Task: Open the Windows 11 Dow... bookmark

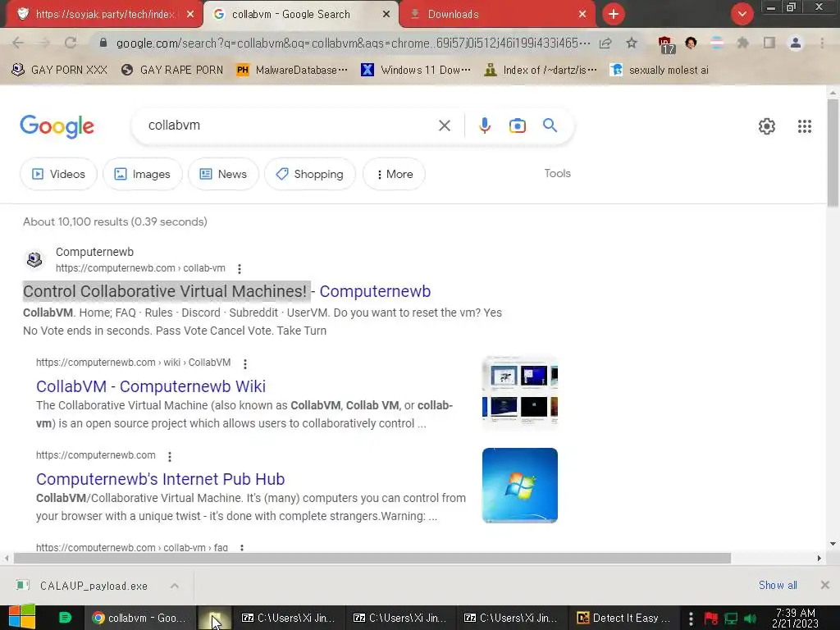Action: point(416,70)
